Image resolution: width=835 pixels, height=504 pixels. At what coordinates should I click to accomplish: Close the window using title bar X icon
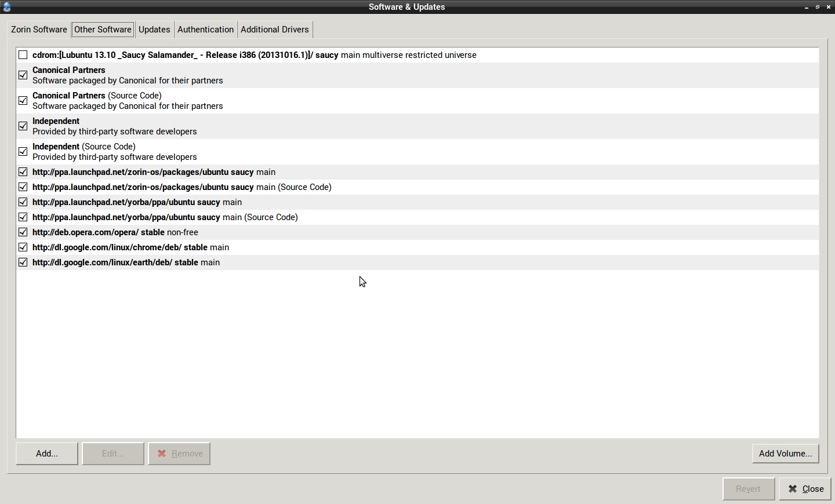(829, 8)
